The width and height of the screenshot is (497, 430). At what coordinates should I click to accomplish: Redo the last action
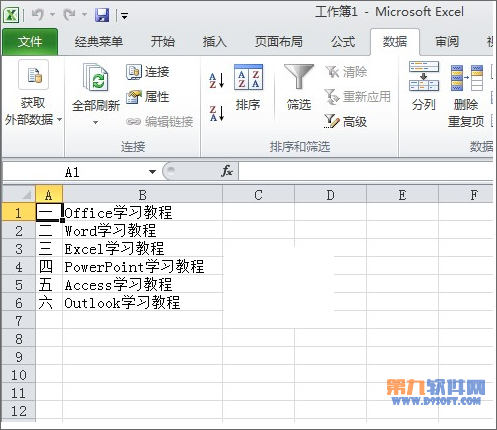pyautogui.click(x=69, y=15)
